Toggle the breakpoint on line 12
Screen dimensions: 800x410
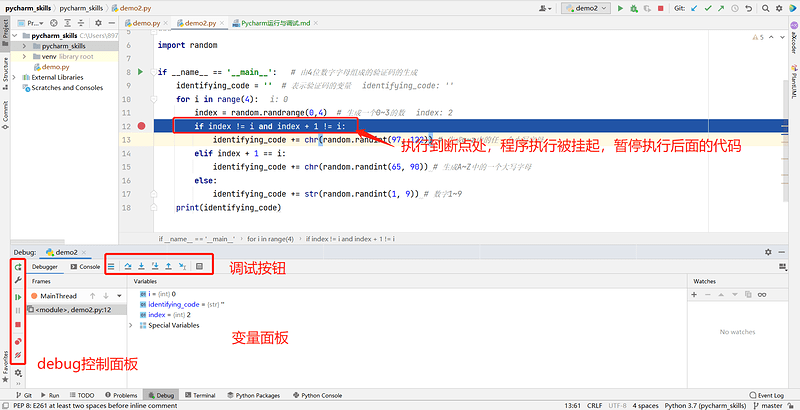point(142,127)
